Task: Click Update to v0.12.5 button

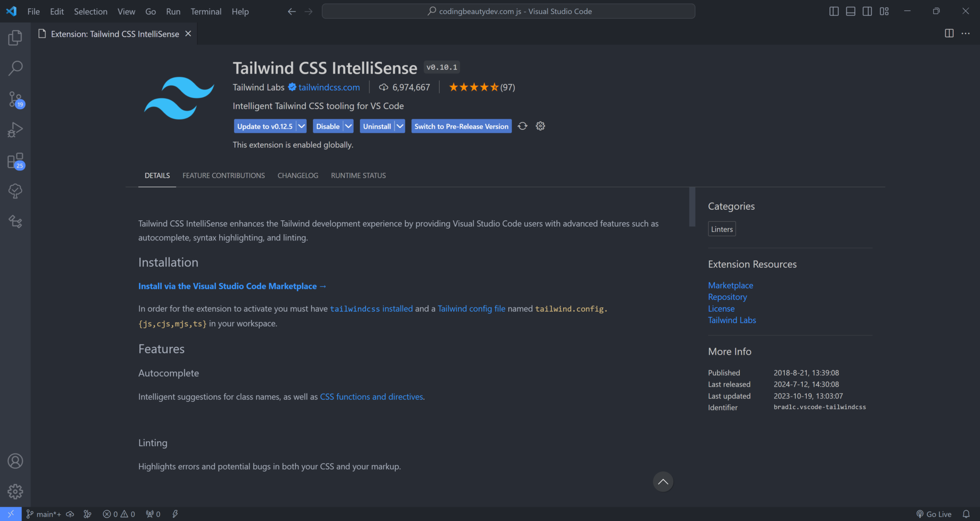Action: click(x=265, y=126)
